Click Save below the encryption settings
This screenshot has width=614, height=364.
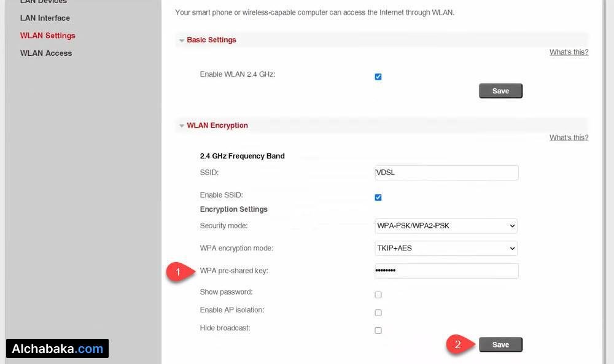click(x=500, y=344)
